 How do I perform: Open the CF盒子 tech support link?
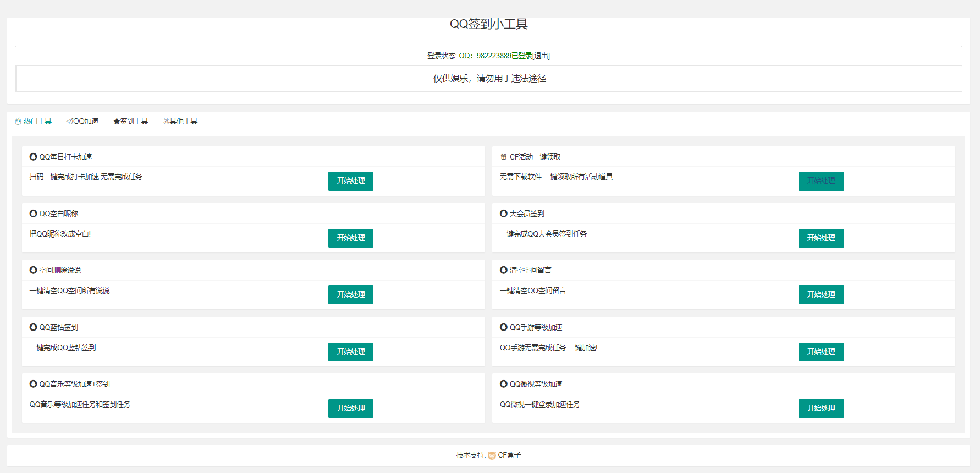(509, 455)
